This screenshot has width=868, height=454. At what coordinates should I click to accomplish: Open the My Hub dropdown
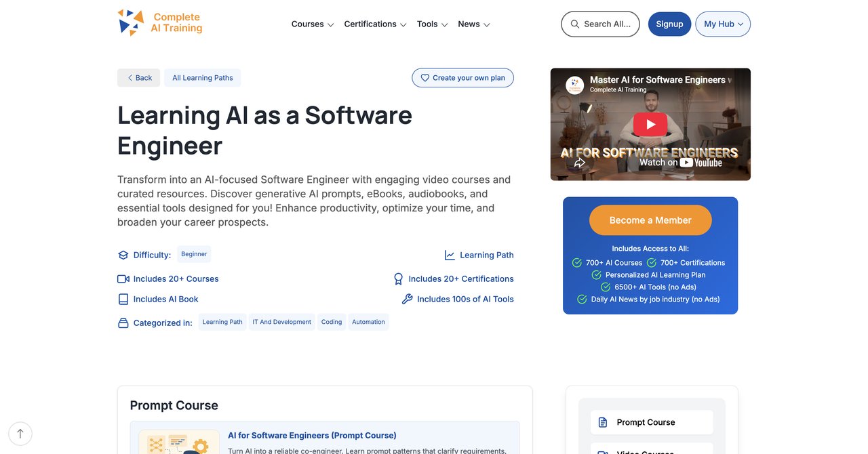click(723, 24)
